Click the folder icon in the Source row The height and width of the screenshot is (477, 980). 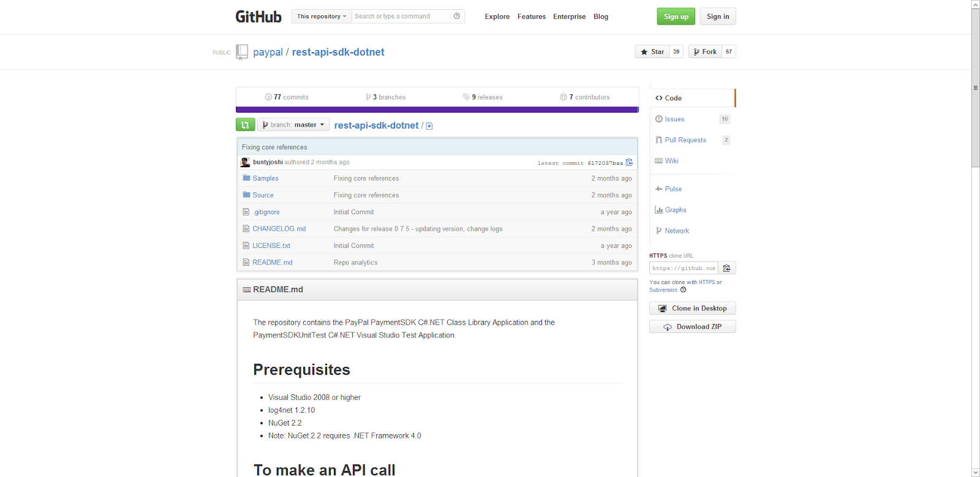pos(246,195)
